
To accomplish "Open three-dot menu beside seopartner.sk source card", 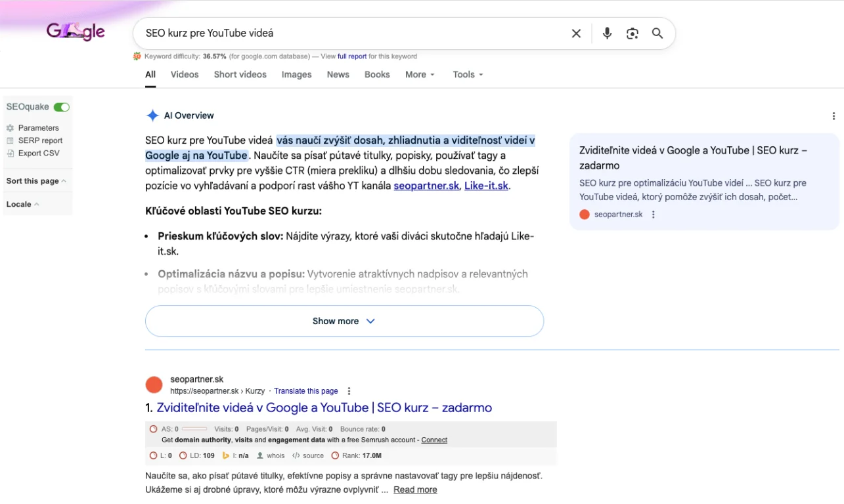I will tap(653, 215).
